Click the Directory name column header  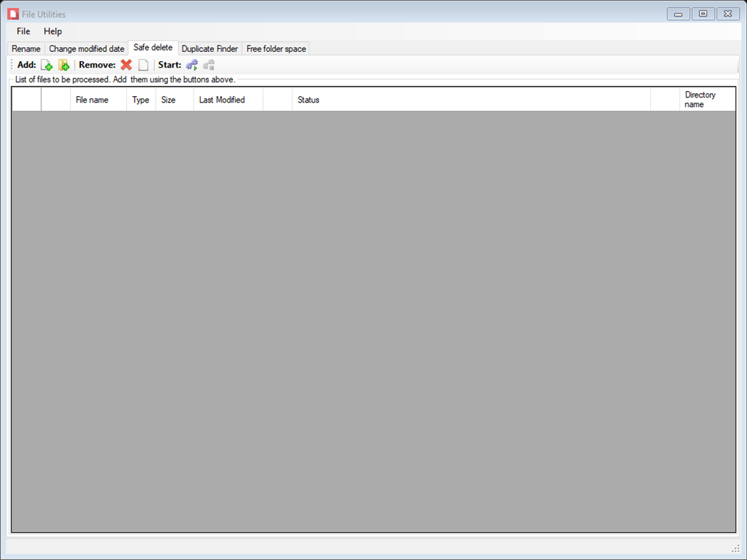[x=700, y=99]
